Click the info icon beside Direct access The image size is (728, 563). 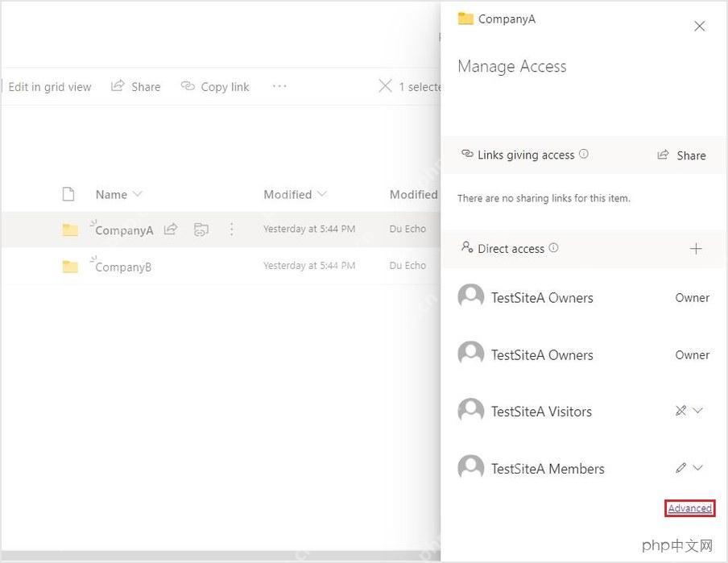553,247
